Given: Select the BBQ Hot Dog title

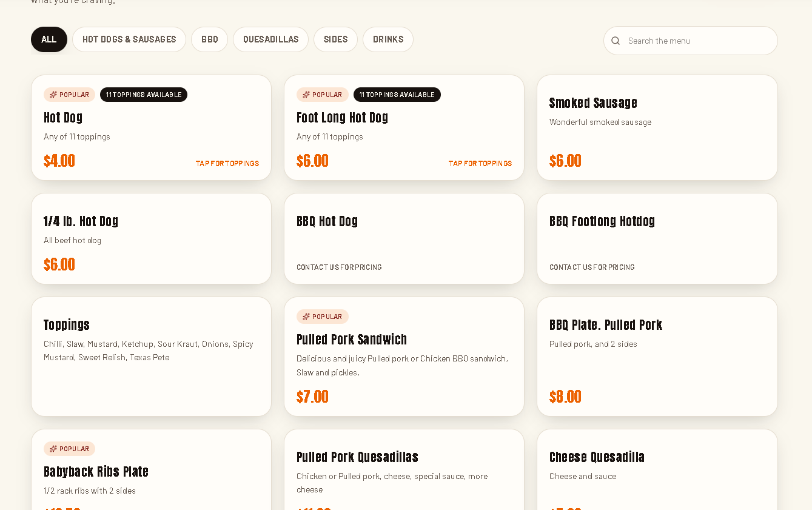Looking at the screenshot, I should (x=327, y=221).
